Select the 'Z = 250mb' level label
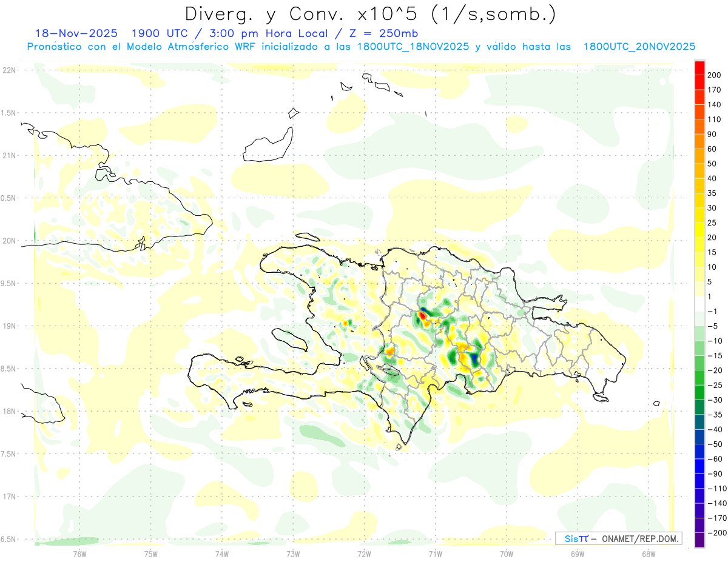This screenshot has height=562, width=728. tap(383, 33)
